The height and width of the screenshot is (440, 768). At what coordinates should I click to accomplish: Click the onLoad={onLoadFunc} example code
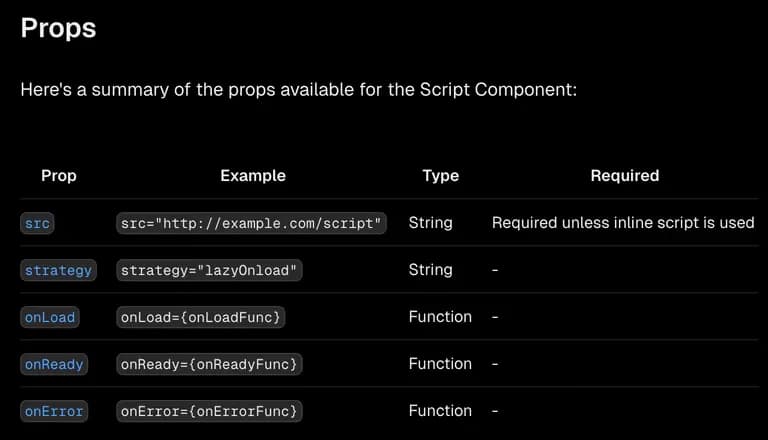coord(202,317)
